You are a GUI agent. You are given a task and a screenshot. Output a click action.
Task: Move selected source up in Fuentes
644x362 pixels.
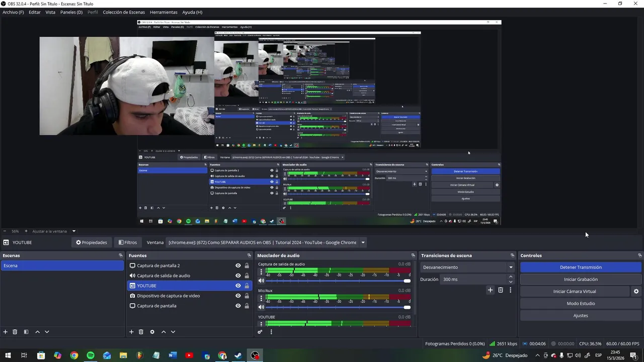164,332
